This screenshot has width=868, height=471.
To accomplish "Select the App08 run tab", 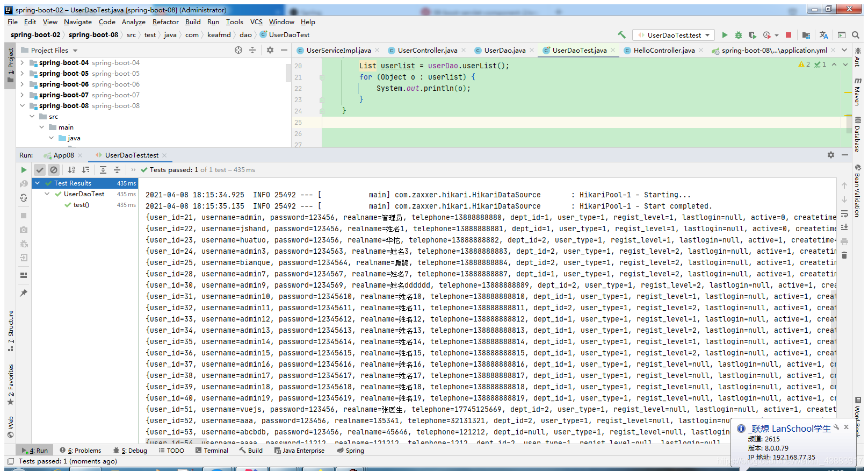I will (63, 155).
